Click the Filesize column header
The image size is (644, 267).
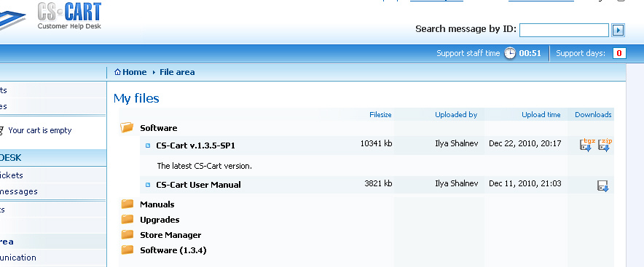380,115
